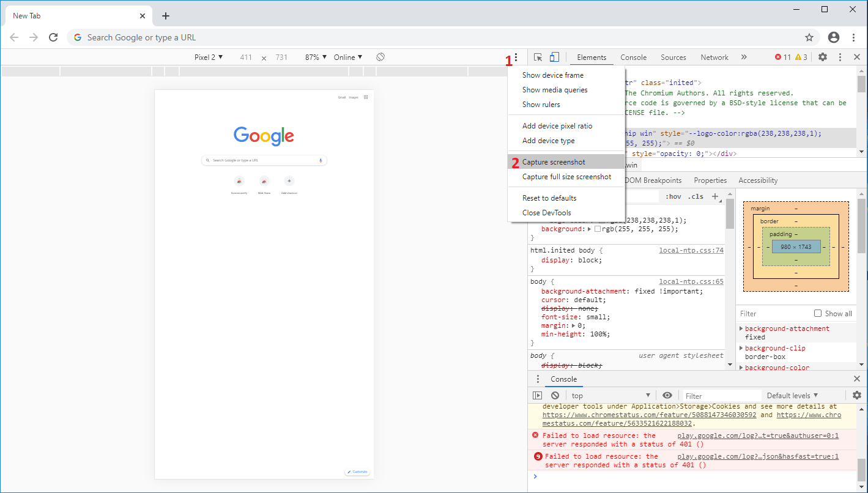Check the Show all checkbox in Computed pane

819,313
